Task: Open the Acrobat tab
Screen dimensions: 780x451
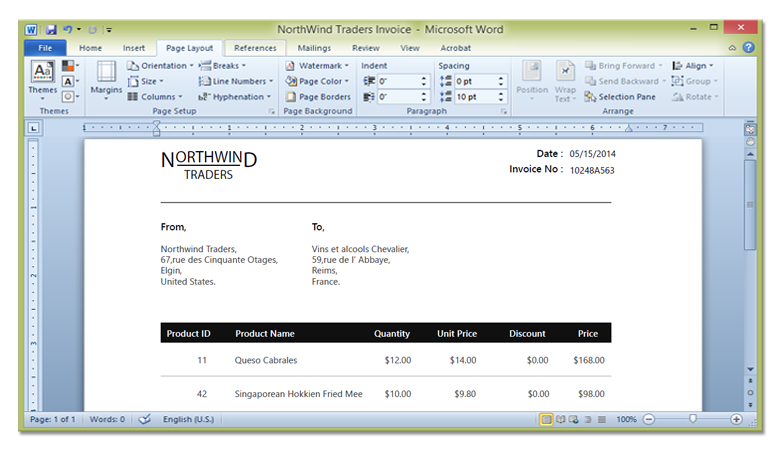Action: (x=455, y=48)
